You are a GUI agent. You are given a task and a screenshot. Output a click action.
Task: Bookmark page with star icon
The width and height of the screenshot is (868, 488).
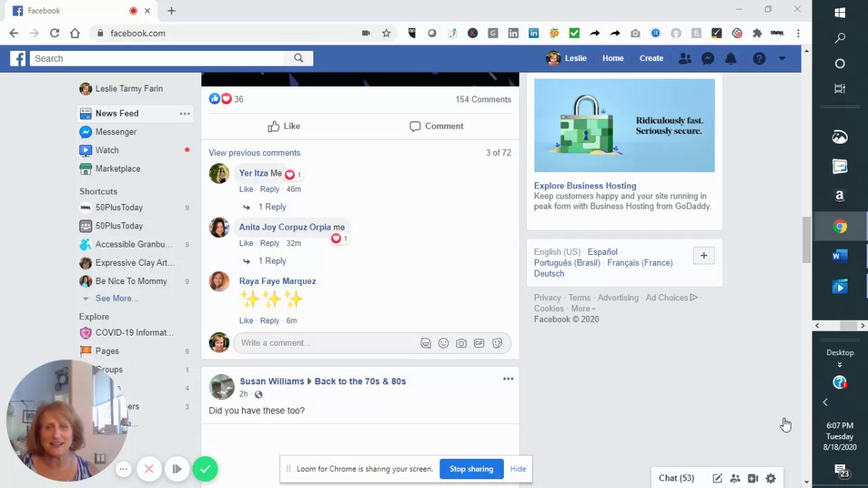tap(386, 33)
